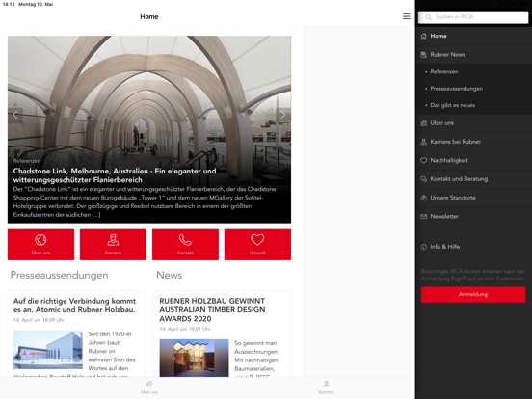Image resolution: width=532 pixels, height=399 pixels.
Task: Click the Karriere icon in bottom bar
Action: point(326,384)
